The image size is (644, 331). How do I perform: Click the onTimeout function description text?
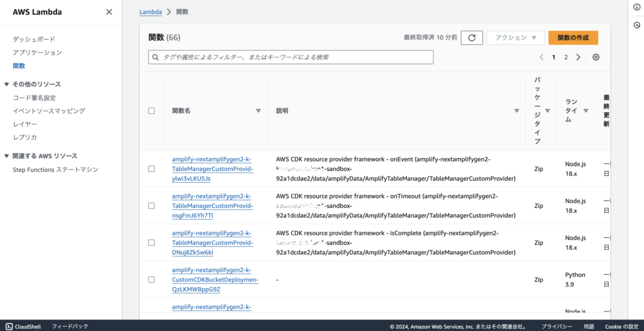396,206
